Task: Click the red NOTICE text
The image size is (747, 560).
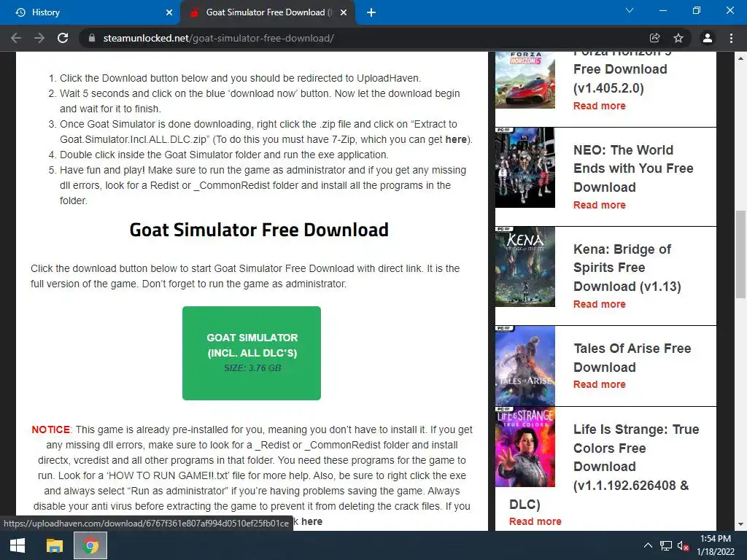Action: (50, 429)
